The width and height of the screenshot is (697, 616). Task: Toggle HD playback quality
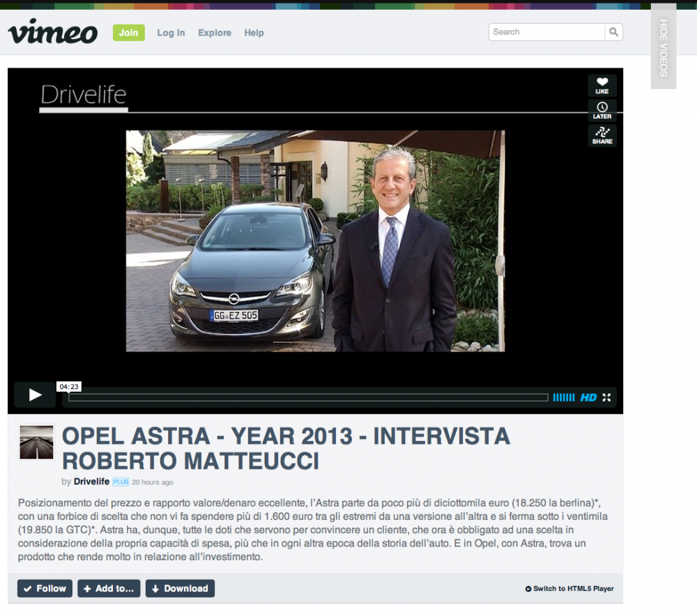pyautogui.click(x=587, y=397)
